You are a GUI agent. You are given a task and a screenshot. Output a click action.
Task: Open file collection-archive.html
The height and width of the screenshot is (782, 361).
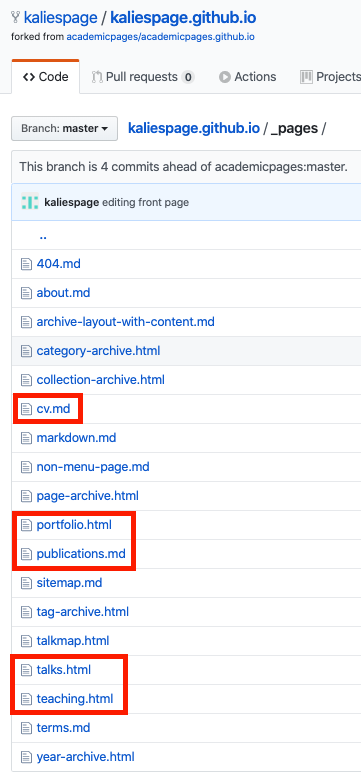(100, 380)
